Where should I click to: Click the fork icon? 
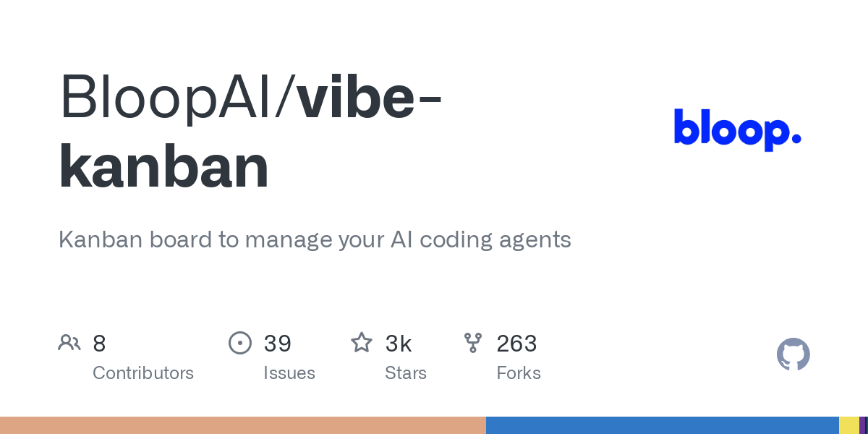tap(473, 343)
